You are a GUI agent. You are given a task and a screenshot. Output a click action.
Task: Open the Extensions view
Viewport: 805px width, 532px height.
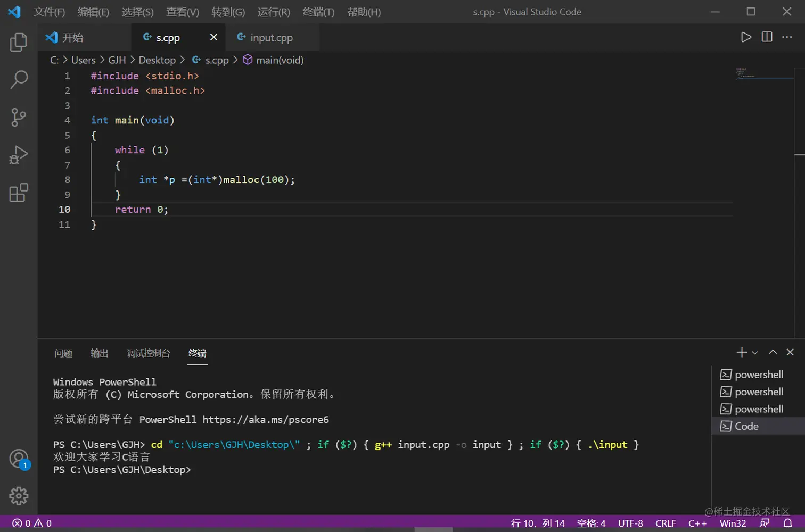point(19,193)
